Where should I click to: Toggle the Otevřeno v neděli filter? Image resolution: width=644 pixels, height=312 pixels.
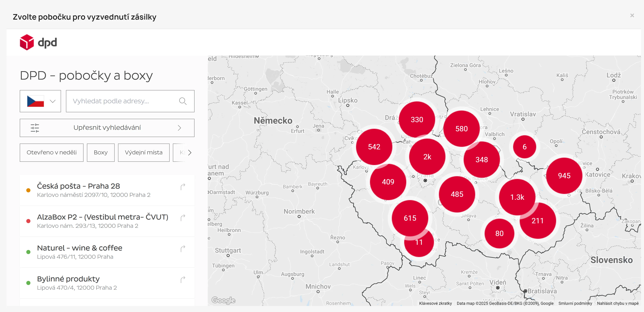[x=52, y=152]
